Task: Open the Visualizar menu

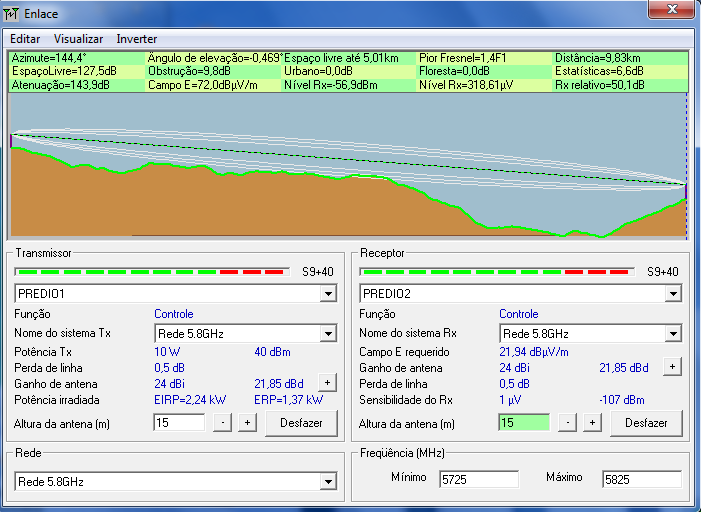Action: pyautogui.click(x=78, y=38)
